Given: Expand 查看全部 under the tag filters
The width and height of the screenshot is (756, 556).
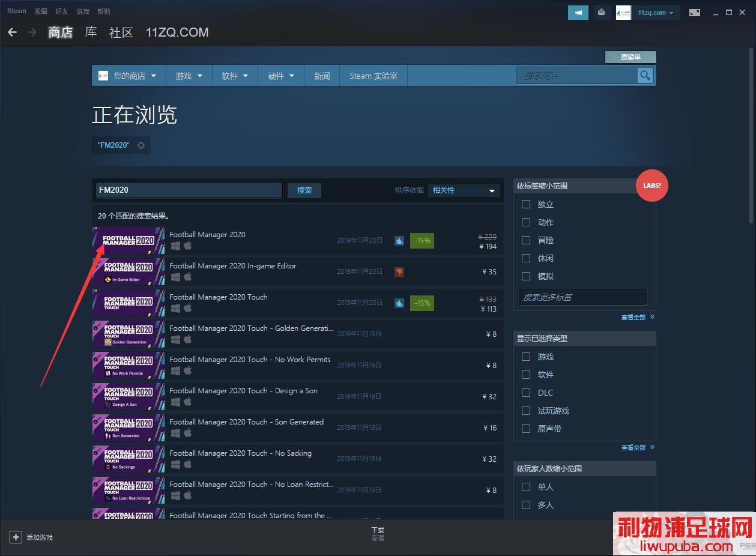Looking at the screenshot, I should pyautogui.click(x=638, y=317).
